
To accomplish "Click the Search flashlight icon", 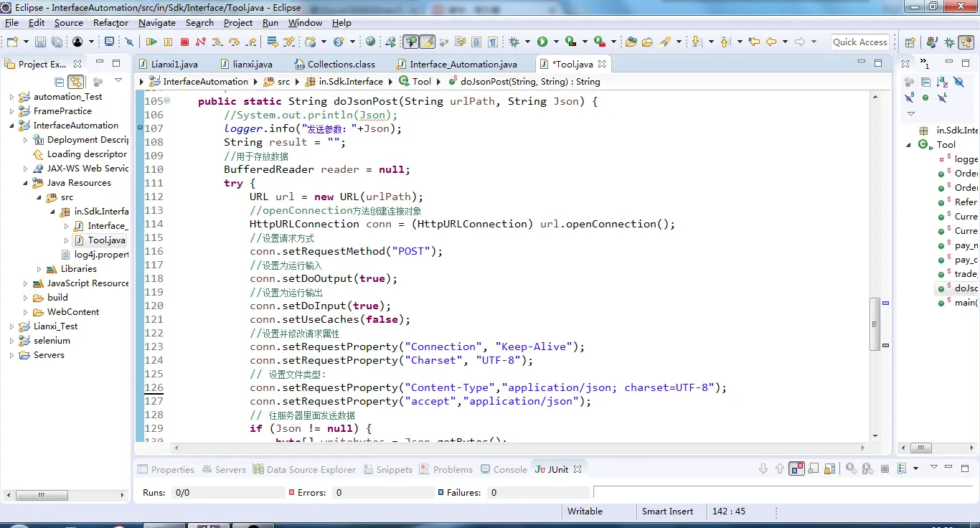I will coord(665,42).
